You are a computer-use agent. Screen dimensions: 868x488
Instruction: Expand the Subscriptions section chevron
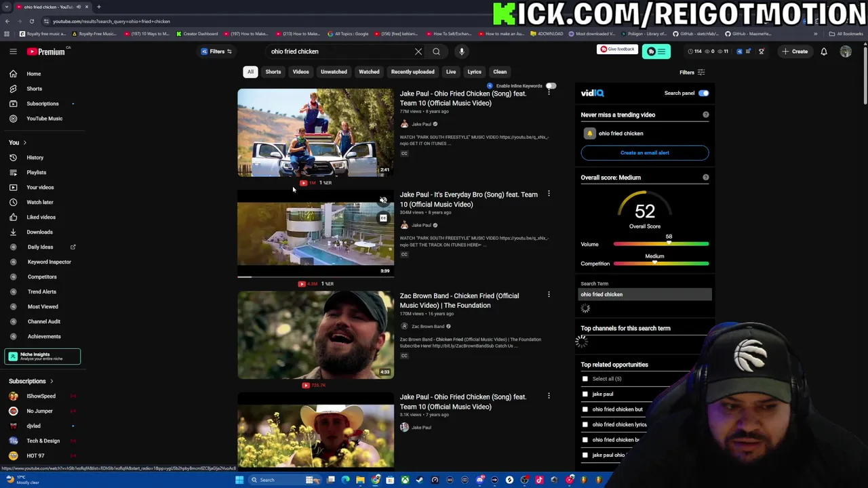tap(51, 381)
